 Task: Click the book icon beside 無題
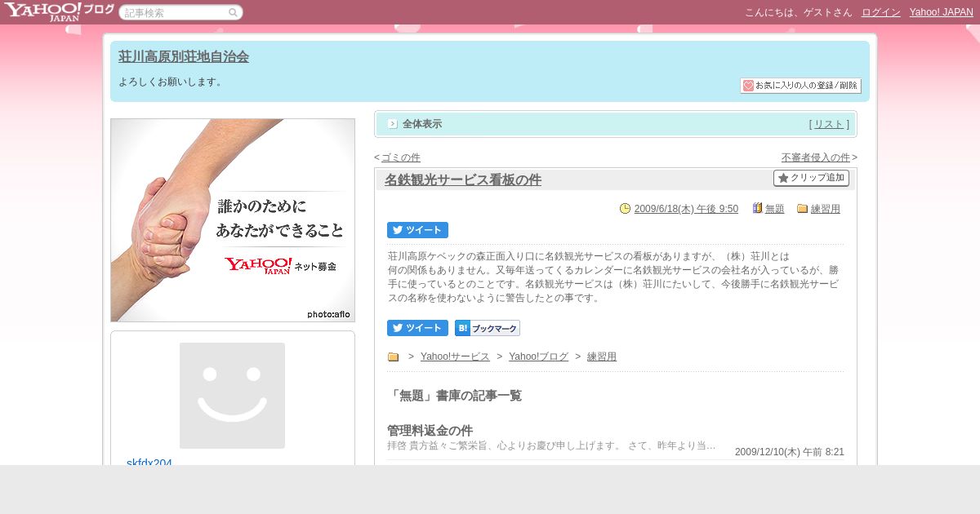pyautogui.click(x=757, y=208)
